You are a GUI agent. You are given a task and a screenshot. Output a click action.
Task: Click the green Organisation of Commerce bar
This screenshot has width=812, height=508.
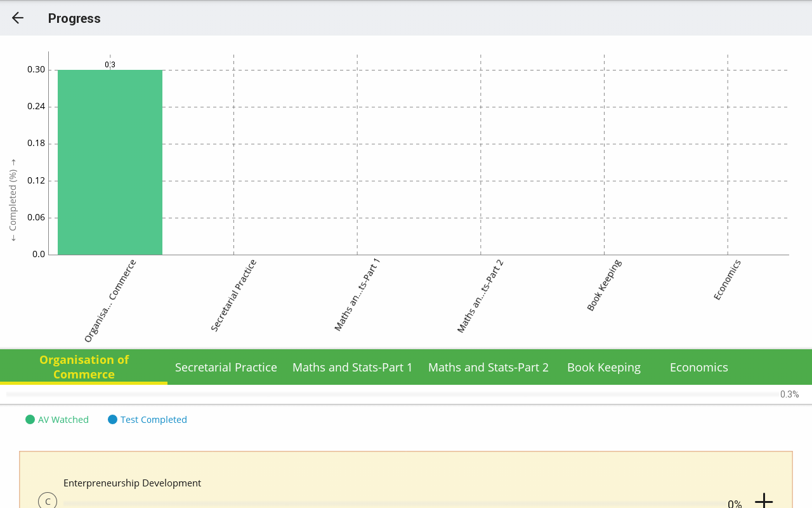[x=110, y=163]
